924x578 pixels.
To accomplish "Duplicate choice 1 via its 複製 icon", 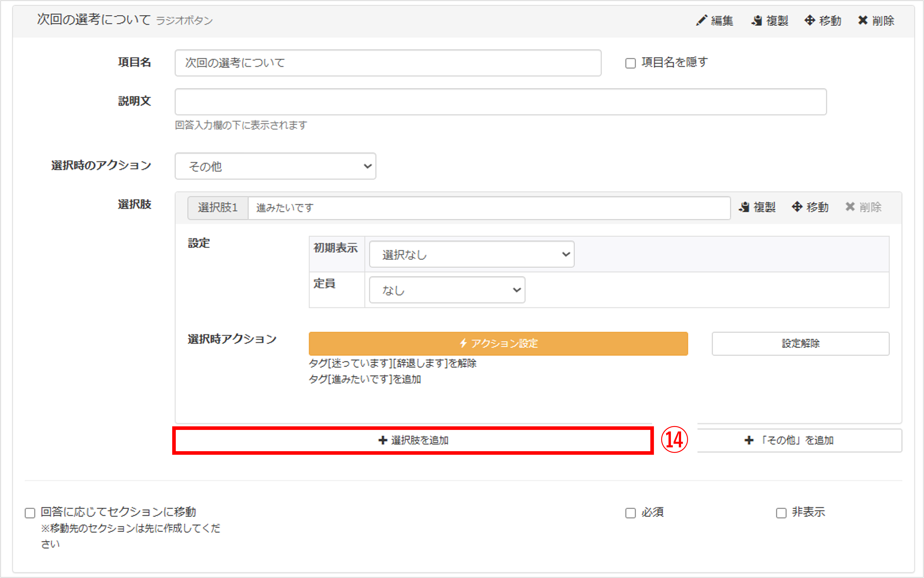I will pos(744,207).
